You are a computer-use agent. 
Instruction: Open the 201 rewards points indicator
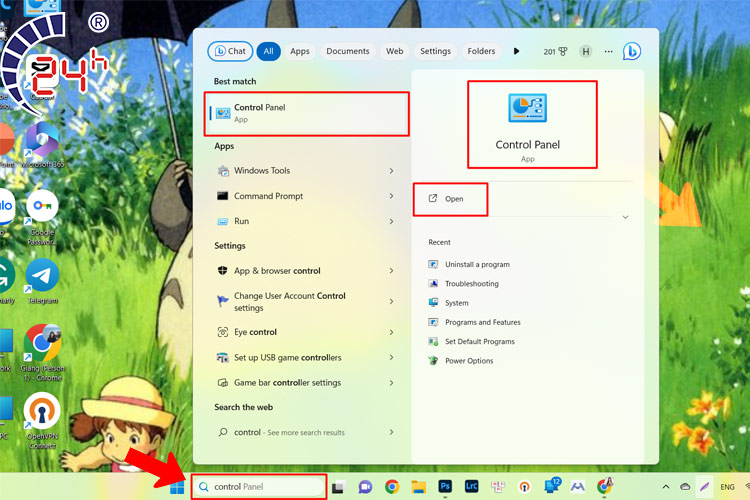point(555,52)
